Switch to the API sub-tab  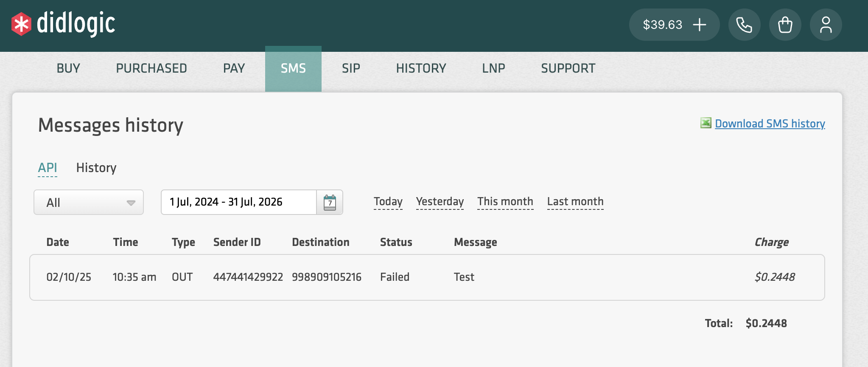[x=48, y=168]
